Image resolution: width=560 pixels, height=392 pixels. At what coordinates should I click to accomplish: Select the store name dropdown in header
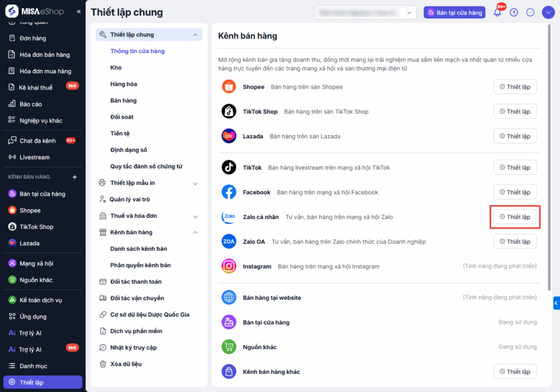point(366,13)
